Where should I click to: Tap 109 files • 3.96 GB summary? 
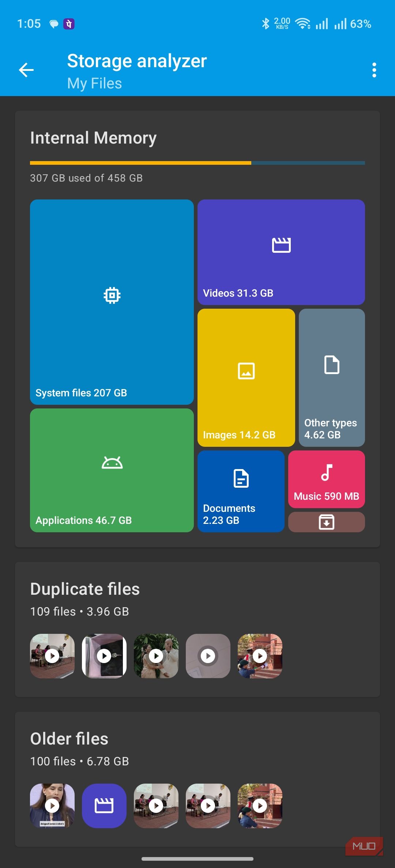point(79,612)
